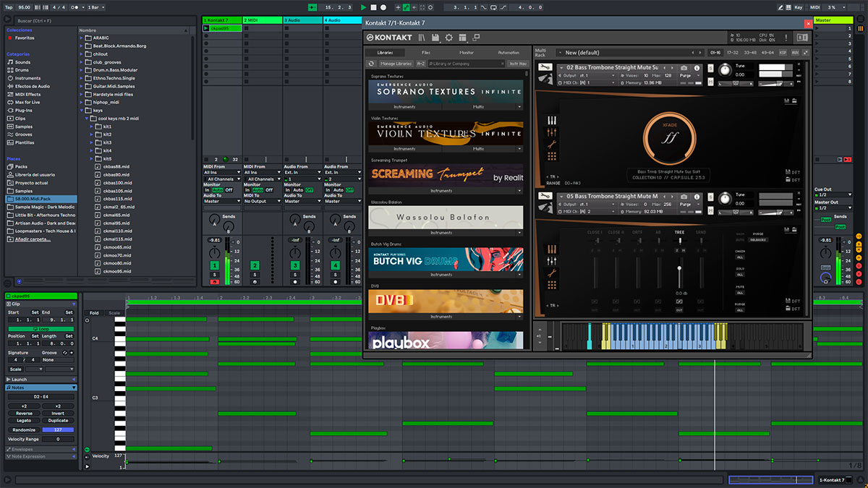Screen dimensions: 868x488
Task: Select orange grid view icon in lower instrument
Action: (x=552, y=286)
